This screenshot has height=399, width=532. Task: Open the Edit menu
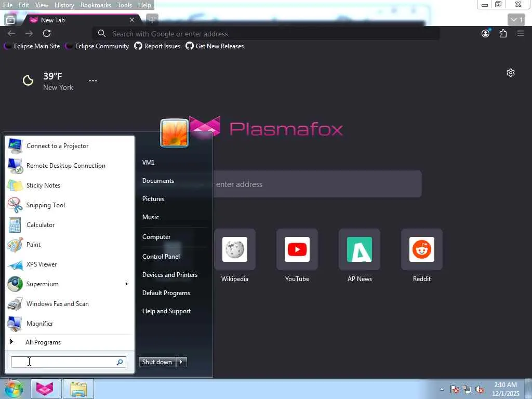[x=23, y=5]
